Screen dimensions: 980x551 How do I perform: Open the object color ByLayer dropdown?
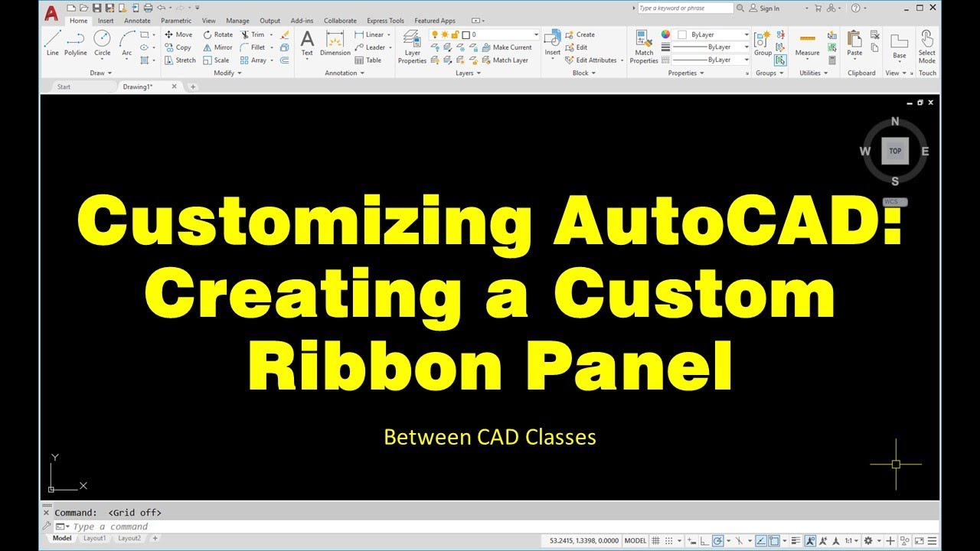pyautogui.click(x=746, y=34)
